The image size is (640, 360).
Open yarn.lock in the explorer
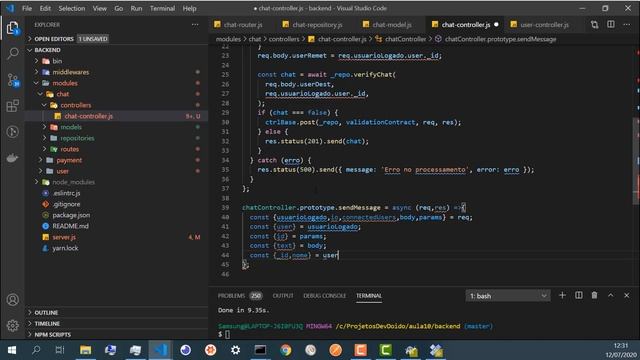pyautogui.click(x=117, y=248)
